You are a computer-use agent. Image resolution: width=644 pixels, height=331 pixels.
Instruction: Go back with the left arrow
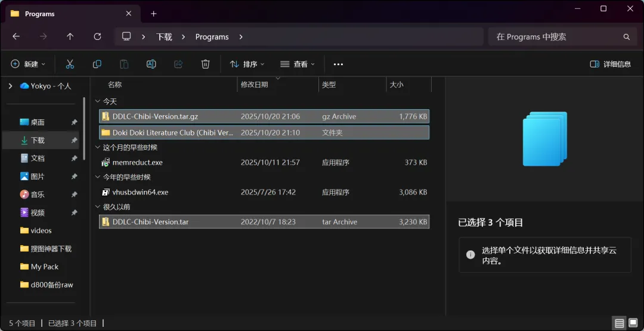tap(16, 36)
